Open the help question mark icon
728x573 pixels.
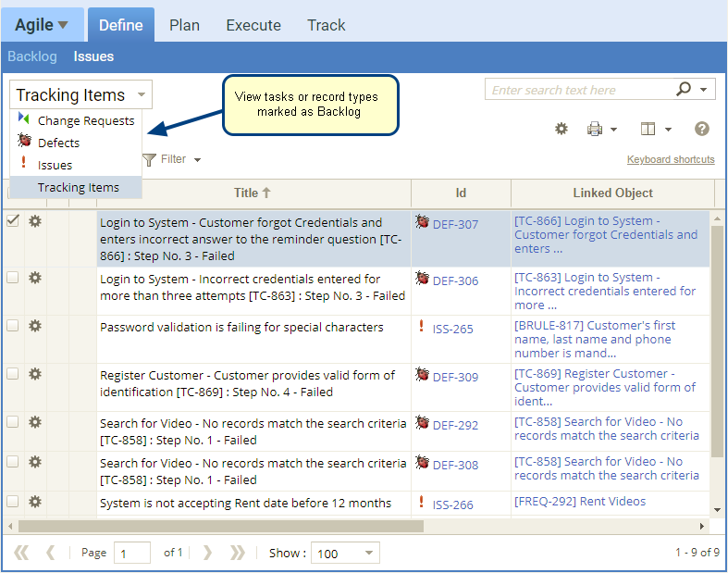702,129
